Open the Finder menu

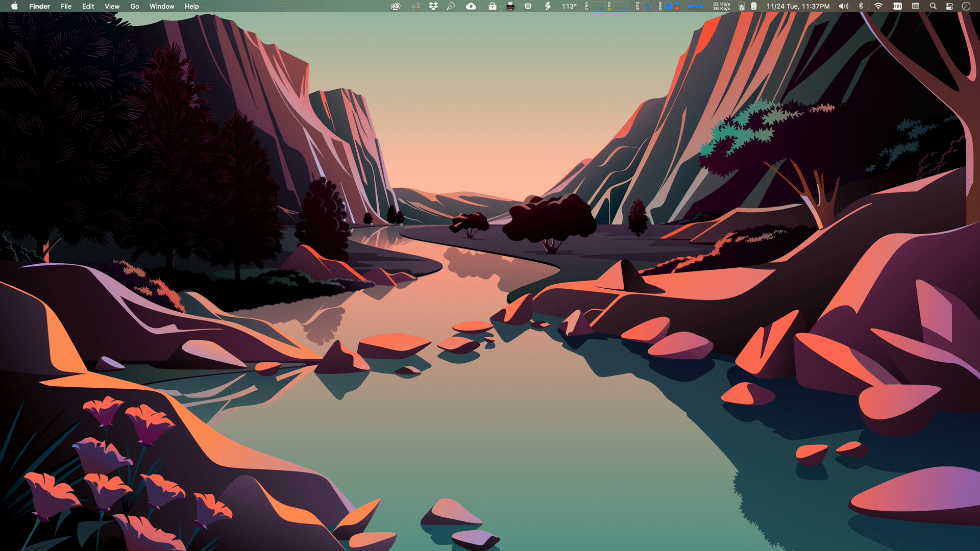pos(39,6)
